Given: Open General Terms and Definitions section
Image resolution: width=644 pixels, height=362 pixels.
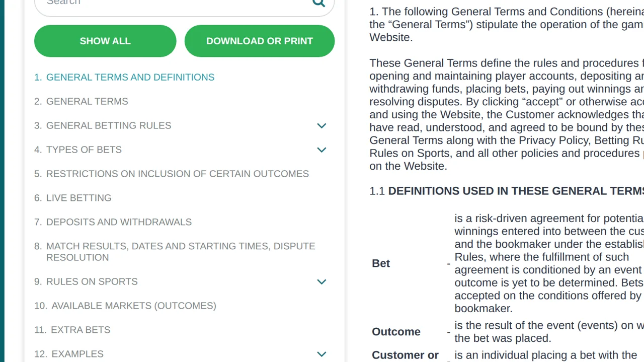Looking at the screenshot, I should pos(124,77).
